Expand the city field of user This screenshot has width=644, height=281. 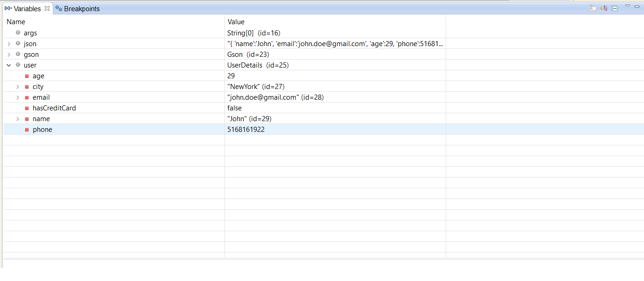[x=17, y=86]
